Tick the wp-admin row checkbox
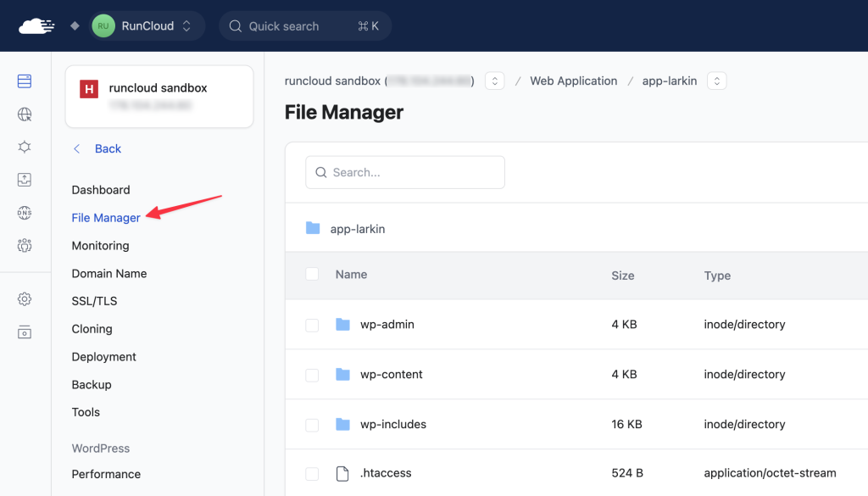 312,325
